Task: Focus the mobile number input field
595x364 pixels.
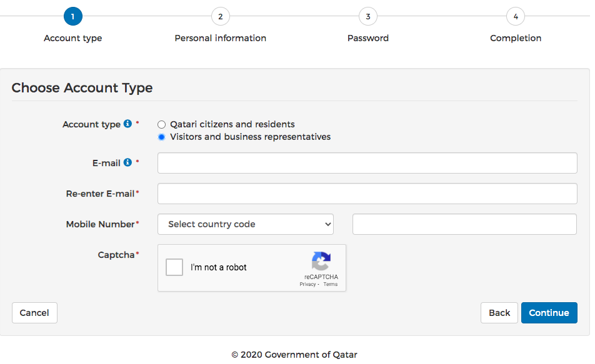Action: point(464,224)
